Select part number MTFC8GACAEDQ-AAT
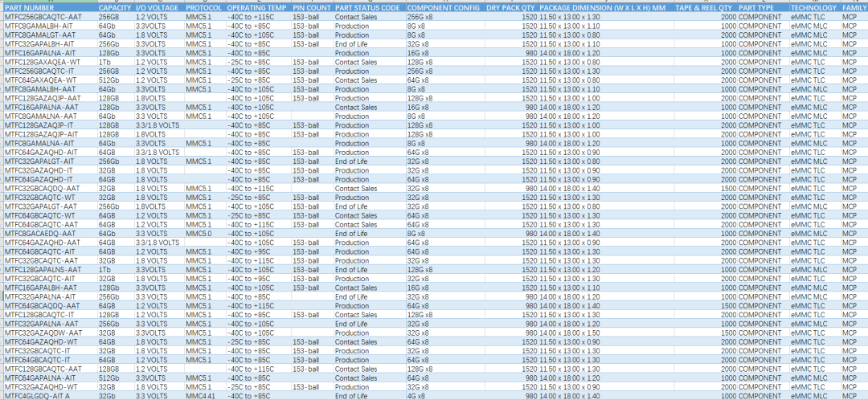 click(x=50, y=234)
